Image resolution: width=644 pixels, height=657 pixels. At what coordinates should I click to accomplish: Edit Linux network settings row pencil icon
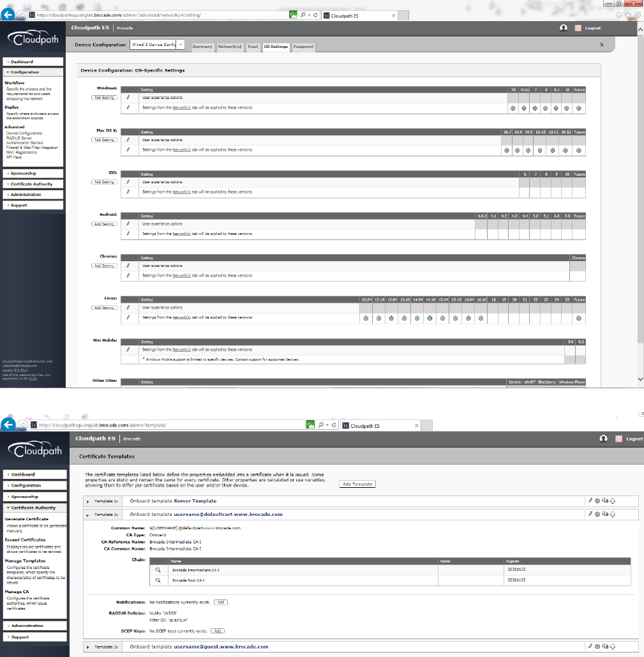pos(128,317)
